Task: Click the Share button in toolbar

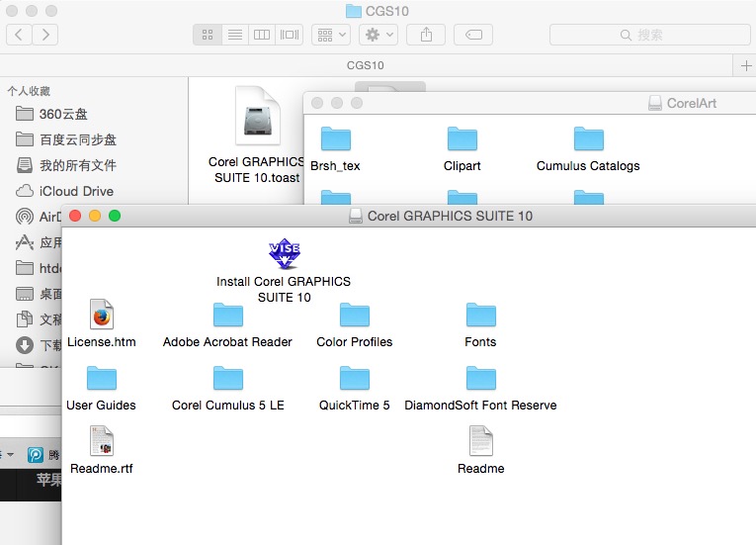Action: (x=426, y=35)
